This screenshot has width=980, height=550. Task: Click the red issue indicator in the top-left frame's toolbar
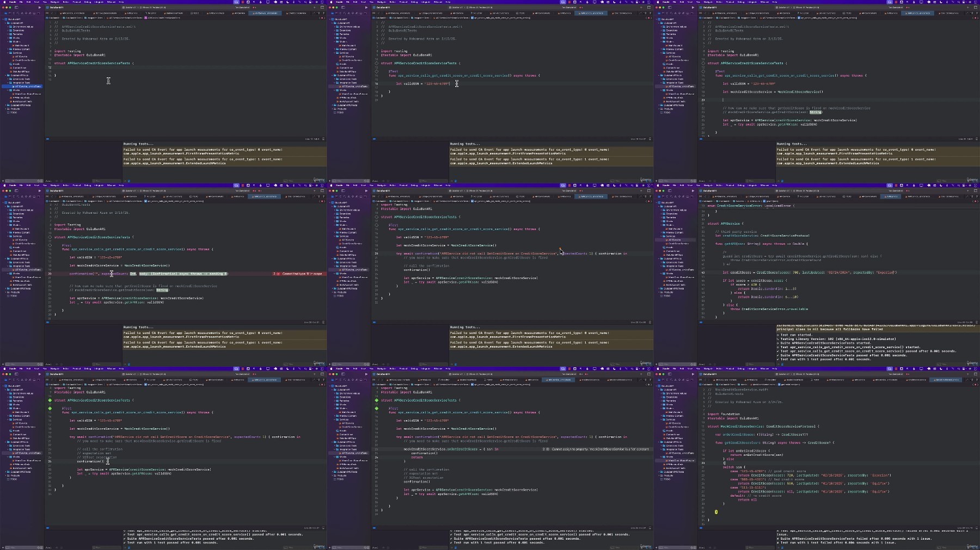(254, 8)
